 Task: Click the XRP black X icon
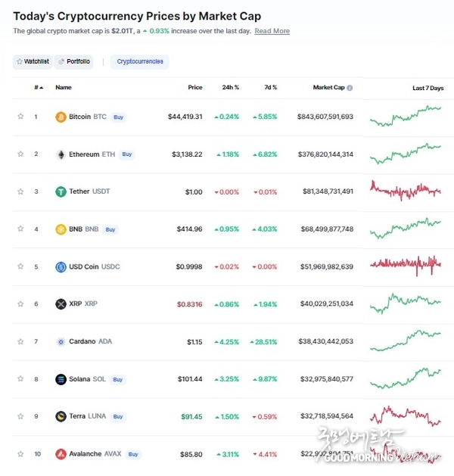[61, 304]
